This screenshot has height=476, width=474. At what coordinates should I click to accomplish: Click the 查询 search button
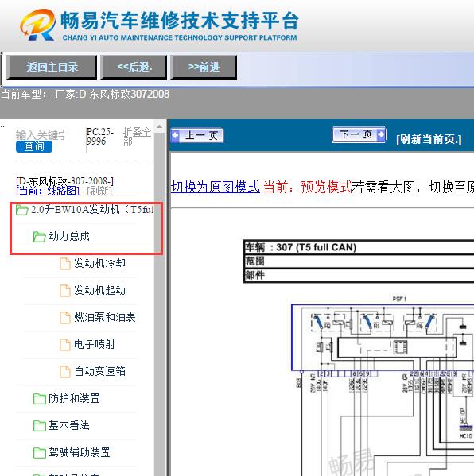point(34,147)
